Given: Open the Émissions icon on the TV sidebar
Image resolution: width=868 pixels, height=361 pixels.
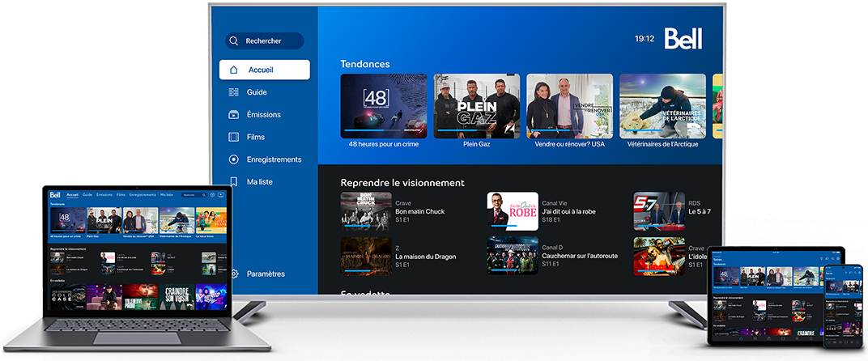Looking at the screenshot, I should point(234,115).
